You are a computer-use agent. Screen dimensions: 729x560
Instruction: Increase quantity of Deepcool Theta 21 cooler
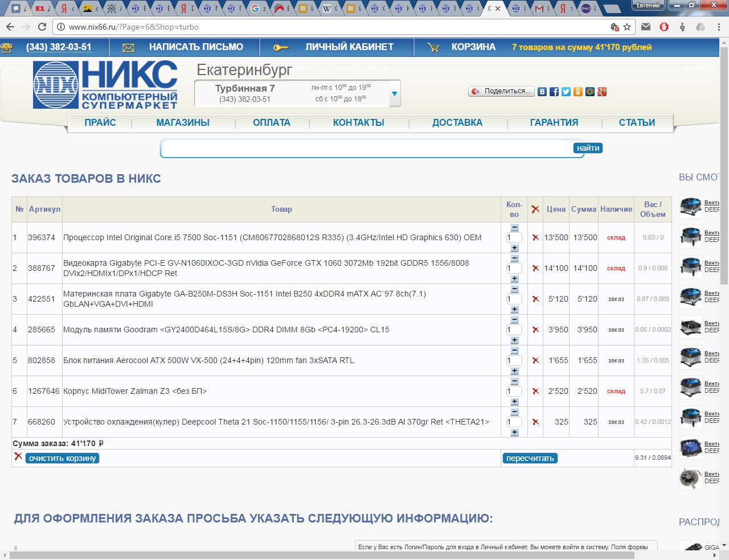[x=514, y=433]
